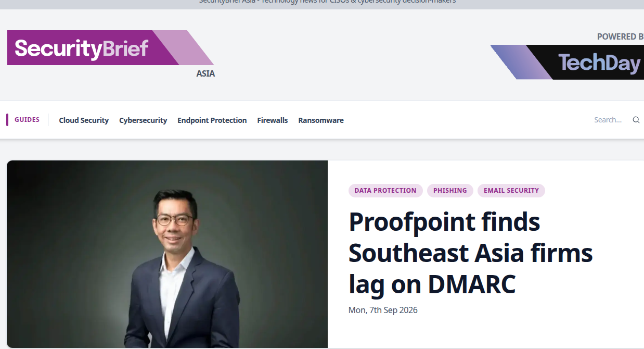This screenshot has width=644, height=349.
Task: Open the Guides menu label
Action: [x=27, y=120]
